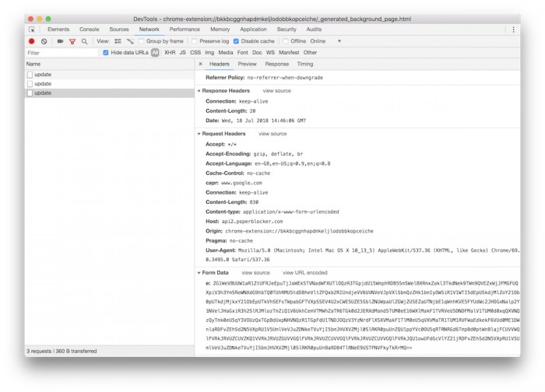
Task: Show waterfall overview icon
Action: pyautogui.click(x=130, y=41)
